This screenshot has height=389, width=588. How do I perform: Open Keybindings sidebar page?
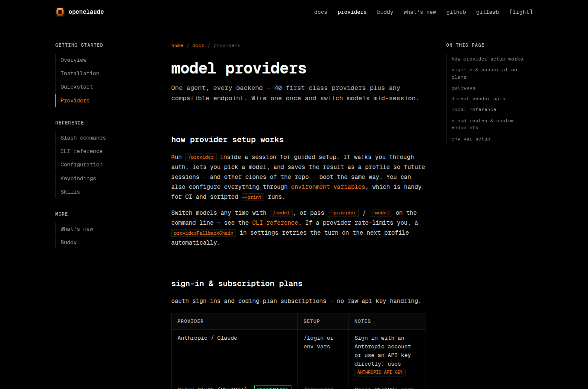78,179
